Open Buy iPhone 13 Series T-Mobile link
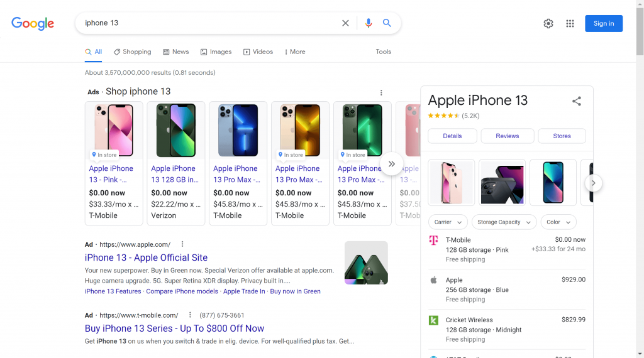 click(174, 328)
